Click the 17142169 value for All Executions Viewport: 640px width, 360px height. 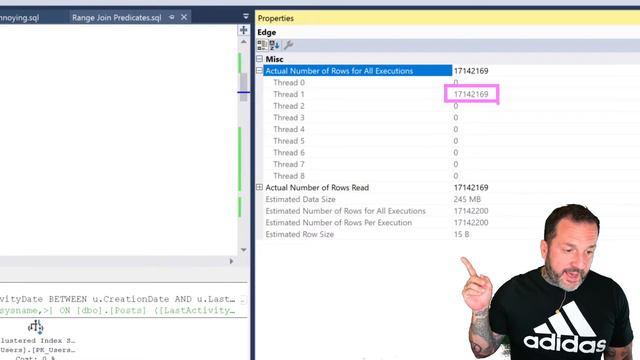[x=471, y=71]
